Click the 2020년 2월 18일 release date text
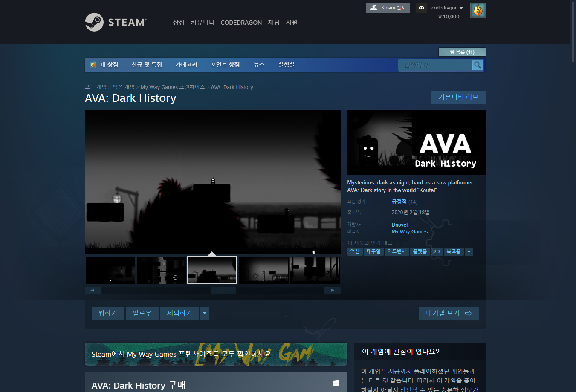The width and height of the screenshot is (576, 392). (x=411, y=212)
